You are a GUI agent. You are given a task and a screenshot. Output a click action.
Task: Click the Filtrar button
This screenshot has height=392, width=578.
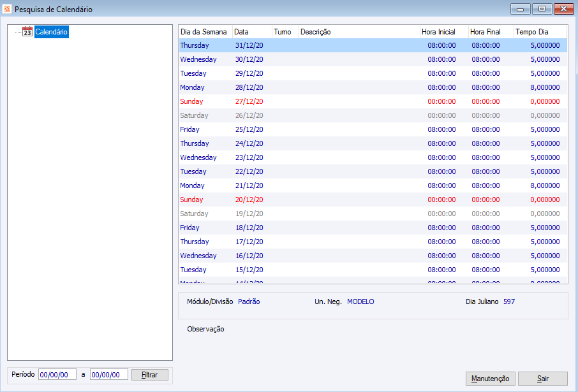pyautogui.click(x=150, y=375)
